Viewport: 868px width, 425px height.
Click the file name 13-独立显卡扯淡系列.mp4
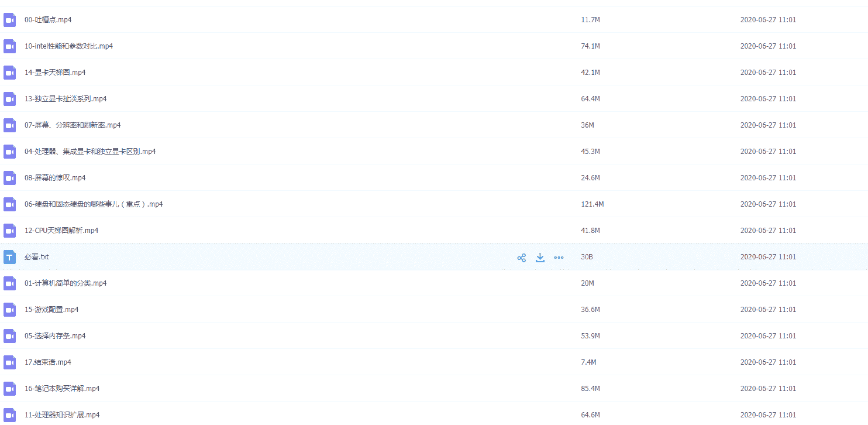click(66, 99)
